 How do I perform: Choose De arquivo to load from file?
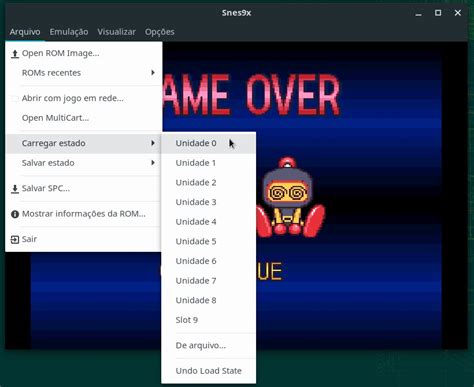click(x=209, y=345)
